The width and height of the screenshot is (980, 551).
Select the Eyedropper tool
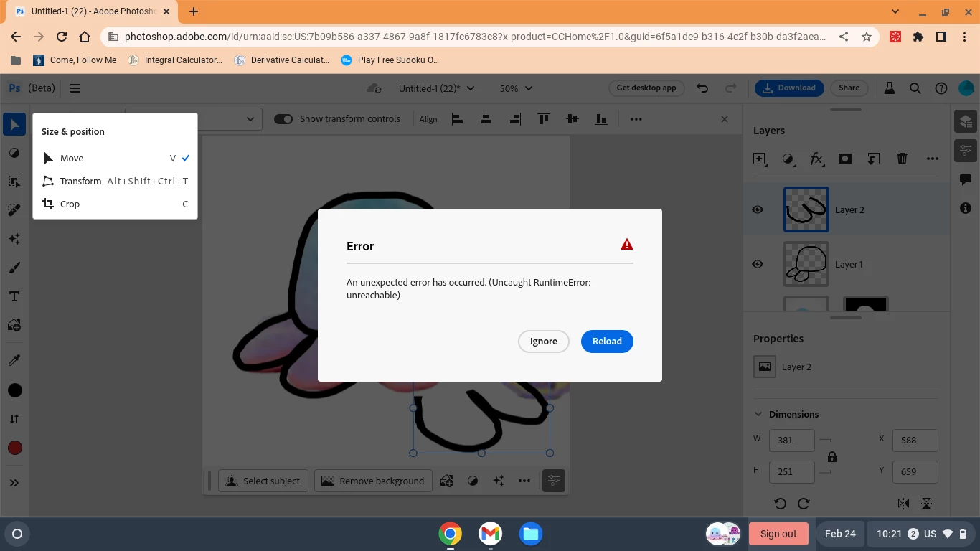[14, 360]
